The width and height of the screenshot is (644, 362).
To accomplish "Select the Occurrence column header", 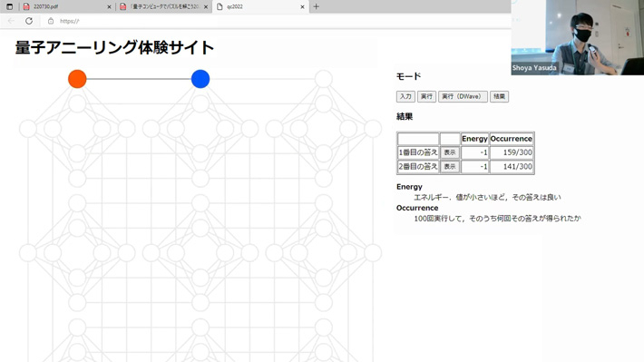I will 512,139.
